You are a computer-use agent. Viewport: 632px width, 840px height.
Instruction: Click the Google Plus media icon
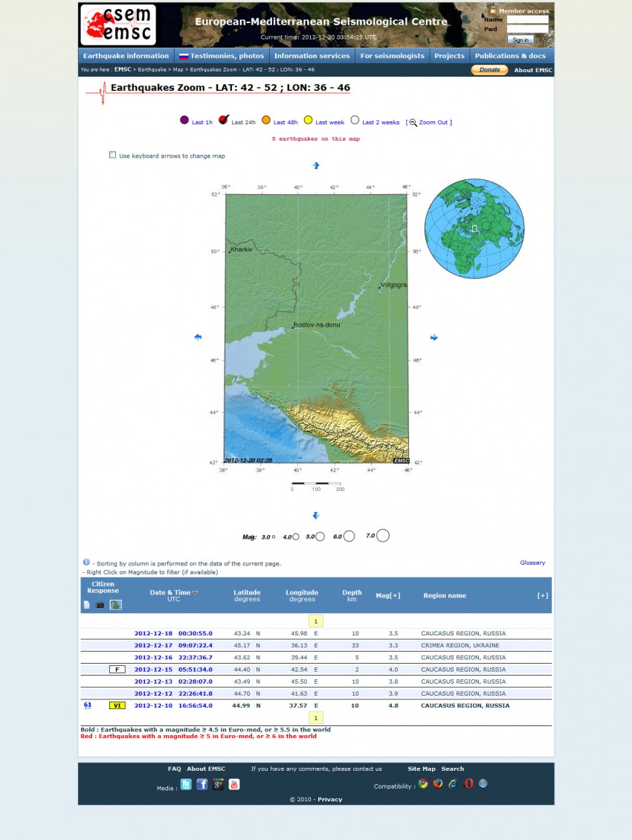(x=218, y=784)
